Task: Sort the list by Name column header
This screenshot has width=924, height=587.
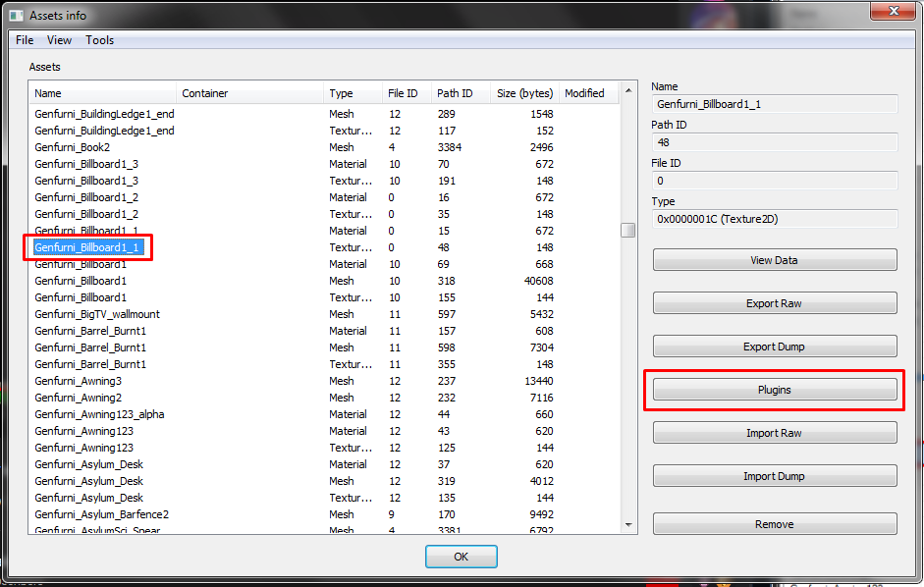Action: [102, 93]
